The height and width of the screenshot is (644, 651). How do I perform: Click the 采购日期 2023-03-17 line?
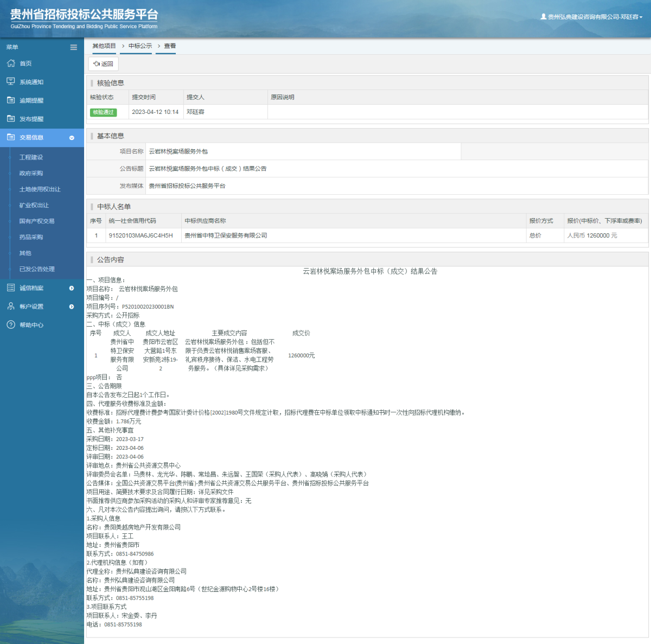pos(115,439)
